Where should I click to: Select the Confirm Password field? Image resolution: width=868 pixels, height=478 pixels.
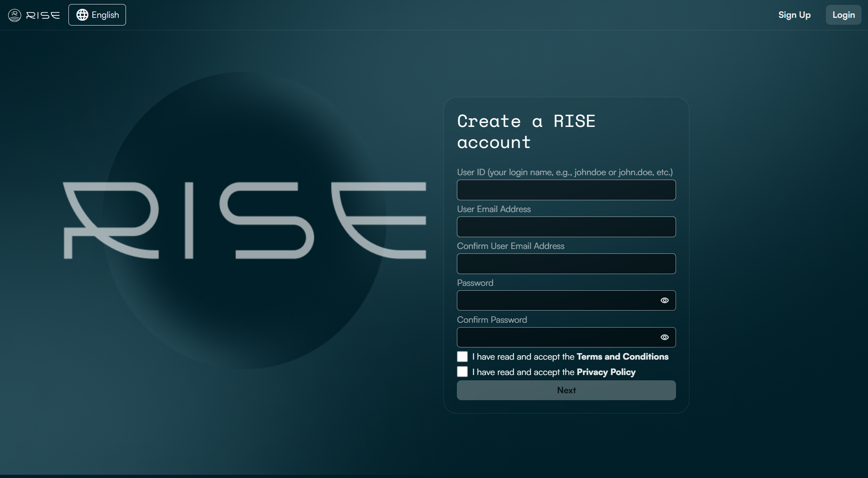point(566,337)
